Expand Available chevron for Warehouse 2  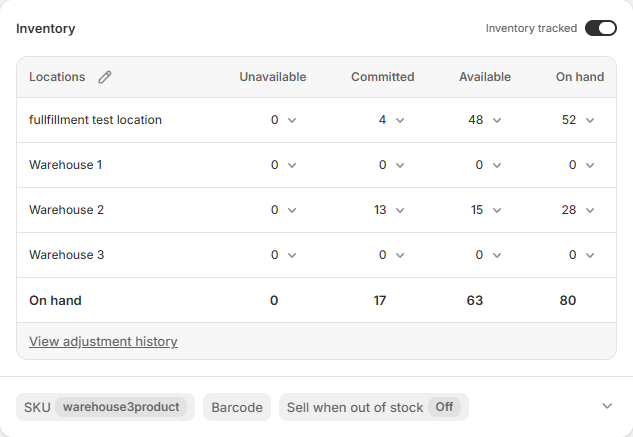497,210
